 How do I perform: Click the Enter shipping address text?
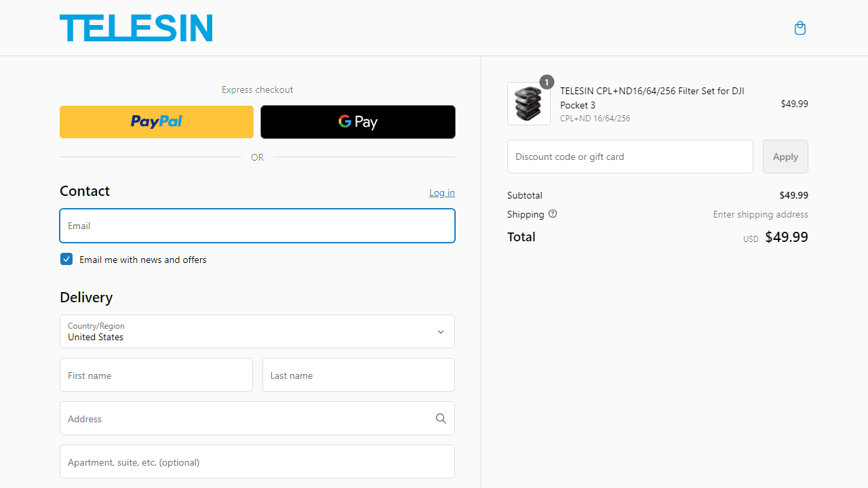coord(760,214)
